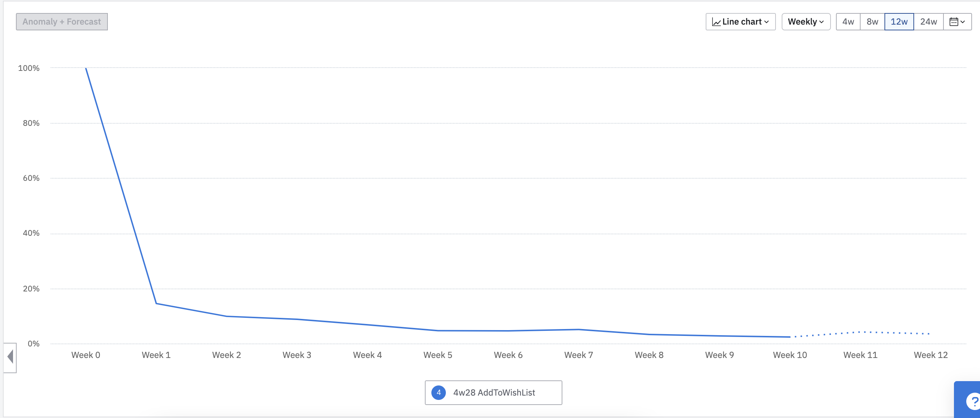The width and height of the screenshot is (980, 418).
Task: Select the 8w time range
Action: (872, 22)
